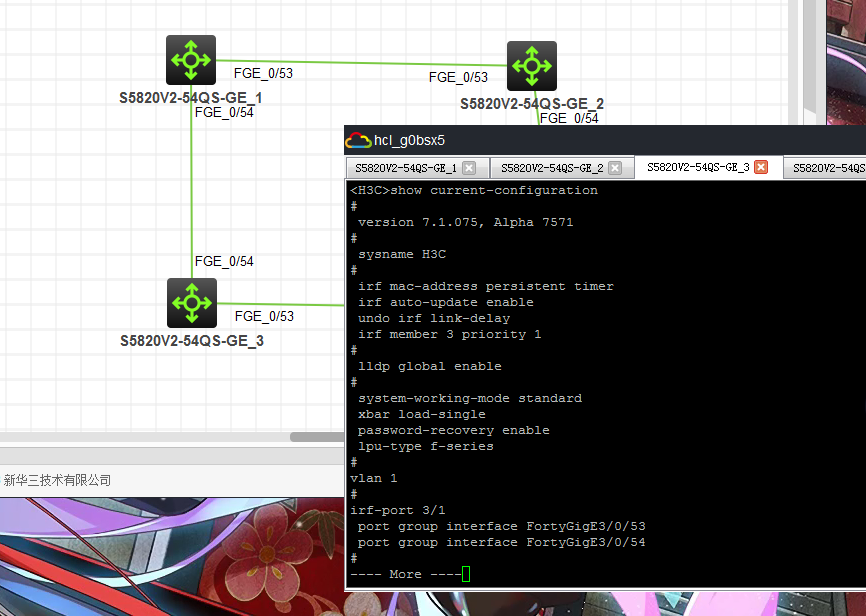This screenshot has width=866, height=616.
Task: Click 'irf auto-update enable' line
Action: click(446, 303)
